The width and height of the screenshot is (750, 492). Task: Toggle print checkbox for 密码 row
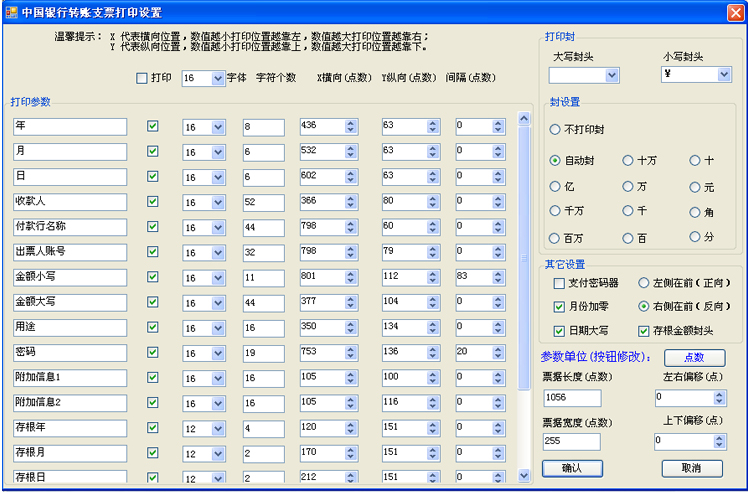(x=153, y=352)
